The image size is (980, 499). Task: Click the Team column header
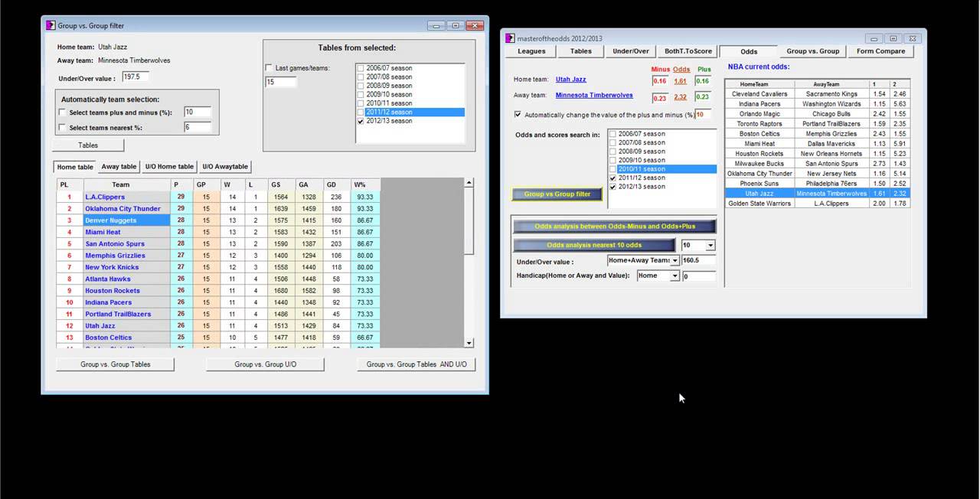click(x=126, y=184)
